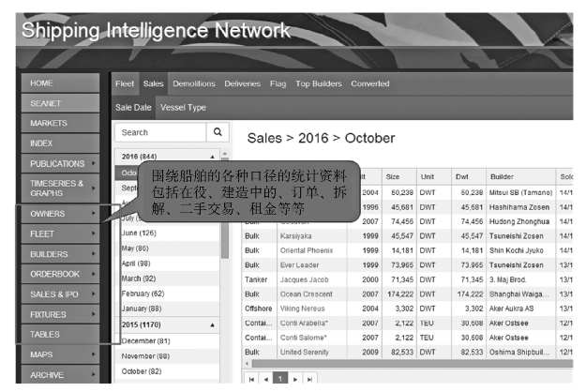
Task: Click vessel name Karsiyaka
Action: [x=295, y=236]
